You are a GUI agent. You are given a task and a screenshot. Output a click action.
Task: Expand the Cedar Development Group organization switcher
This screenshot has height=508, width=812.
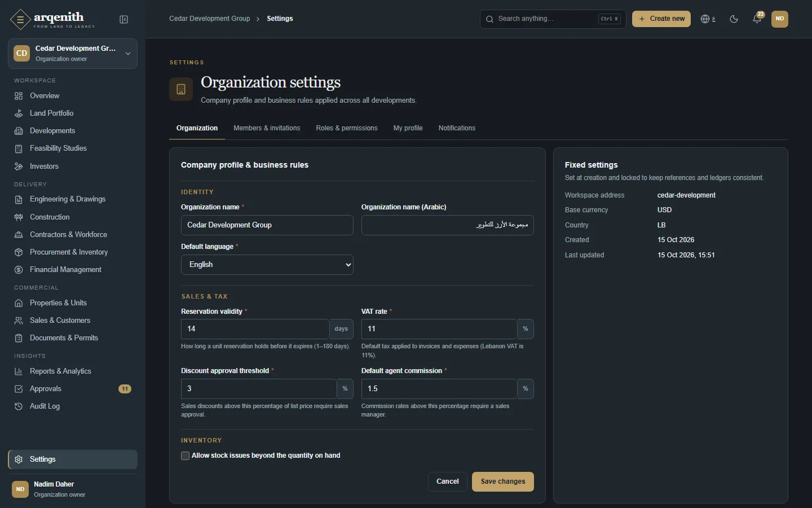coord(73,54)
